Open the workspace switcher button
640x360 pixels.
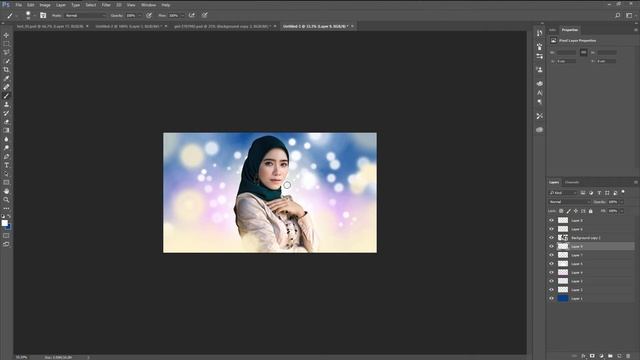(629, 16)
